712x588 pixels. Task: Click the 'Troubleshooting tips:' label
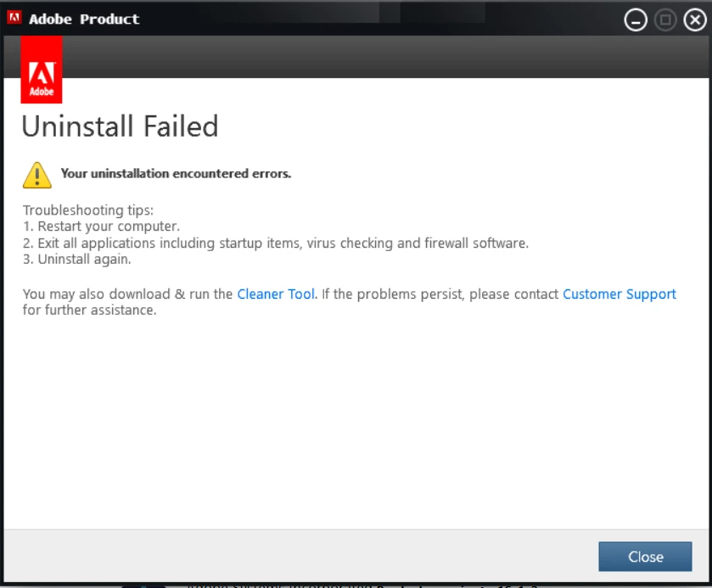[x=88, y=210]
